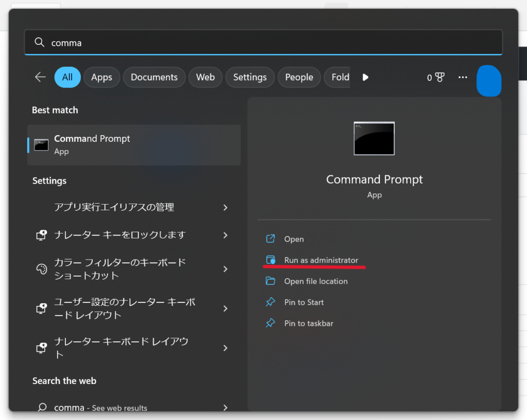Switch to the Web filter tab

[x=205, y=77]
